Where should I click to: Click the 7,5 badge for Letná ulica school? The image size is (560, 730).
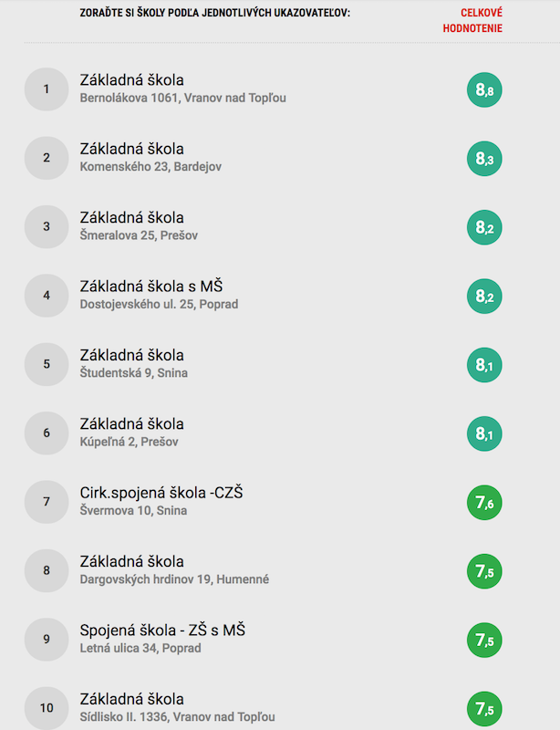coord(484,641)
